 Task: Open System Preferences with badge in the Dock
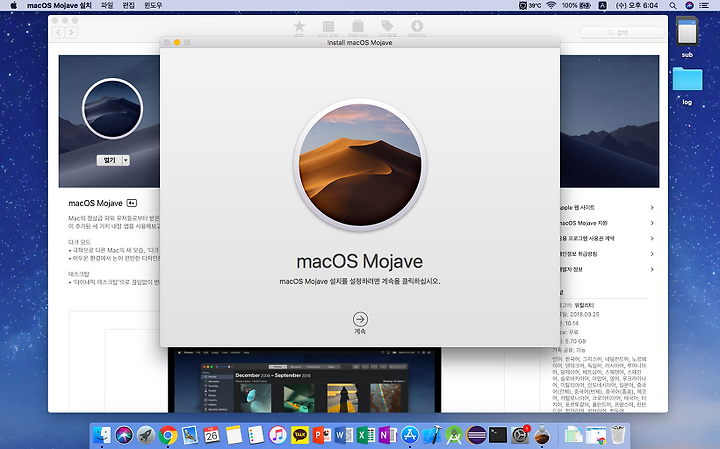520,434
